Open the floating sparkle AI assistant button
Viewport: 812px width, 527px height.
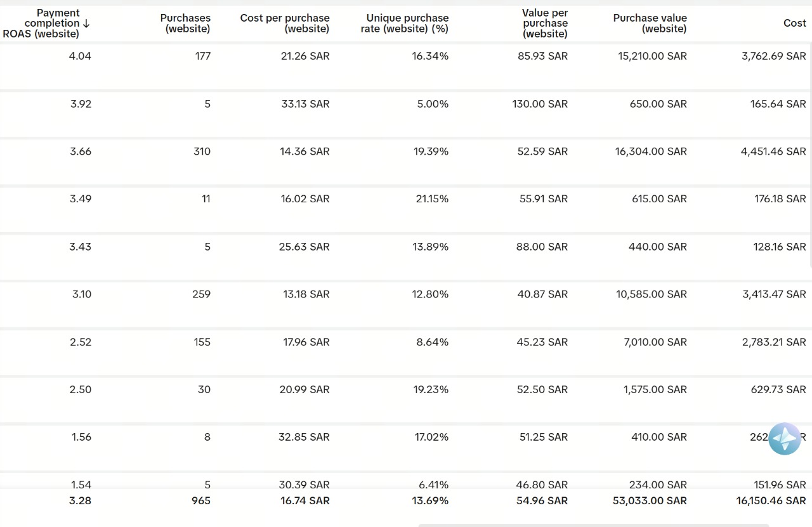point(785,439)
